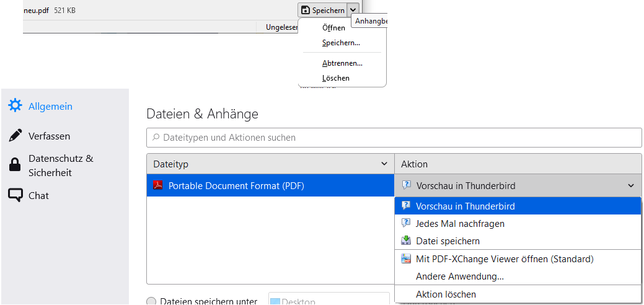Click the Chat speech bubble icon
644x305 pixels.
[x=15, y=195]
